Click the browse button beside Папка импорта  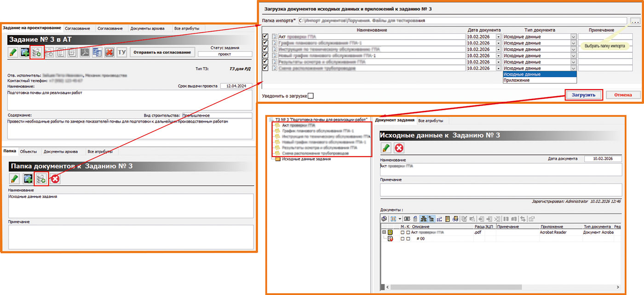(635, 21)
